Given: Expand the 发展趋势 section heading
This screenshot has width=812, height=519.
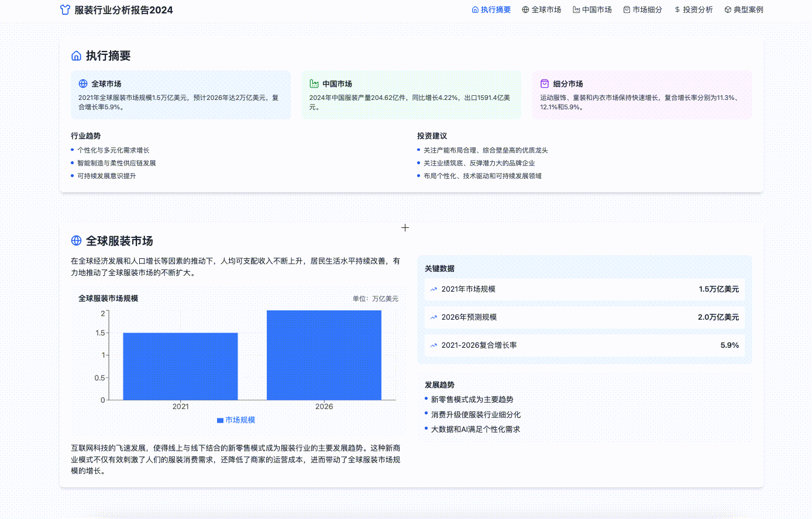Looking at the screenshot, I should 439,385.
